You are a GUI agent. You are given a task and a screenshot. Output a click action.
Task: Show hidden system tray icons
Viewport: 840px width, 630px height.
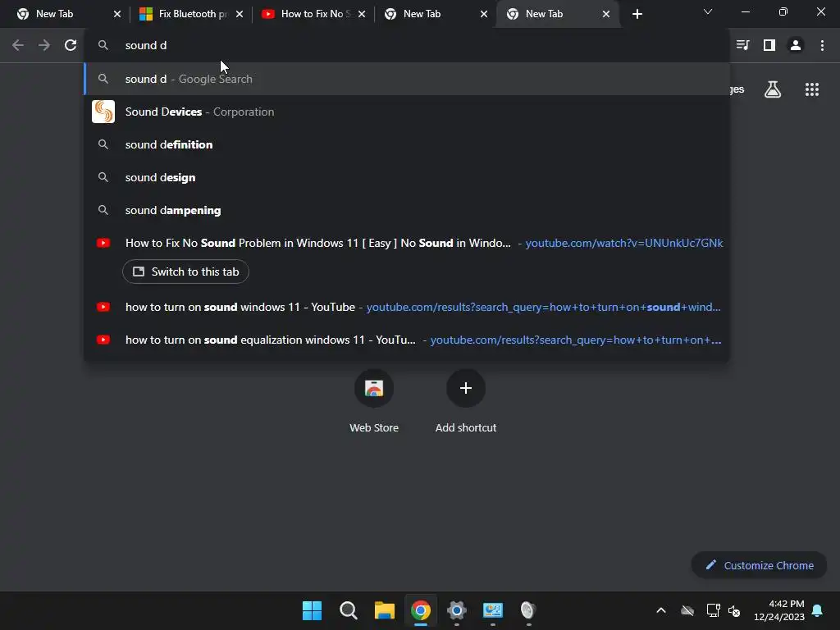[x=661, y=610]
